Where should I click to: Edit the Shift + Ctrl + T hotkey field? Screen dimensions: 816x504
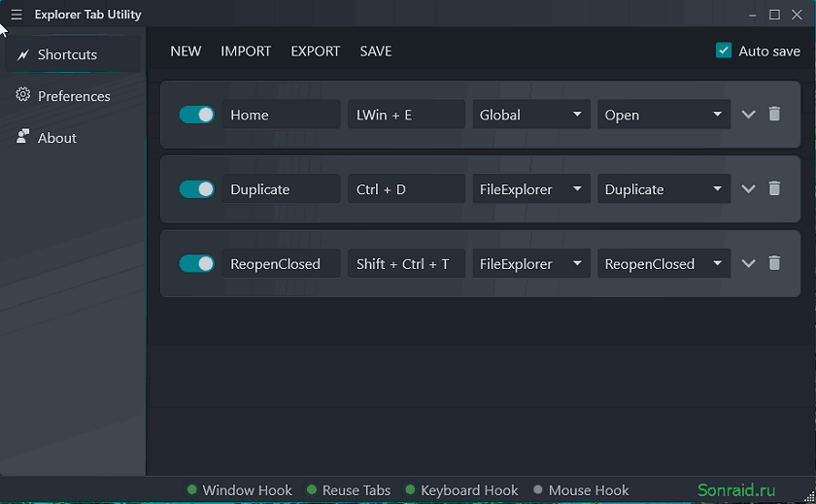(406, 263)
